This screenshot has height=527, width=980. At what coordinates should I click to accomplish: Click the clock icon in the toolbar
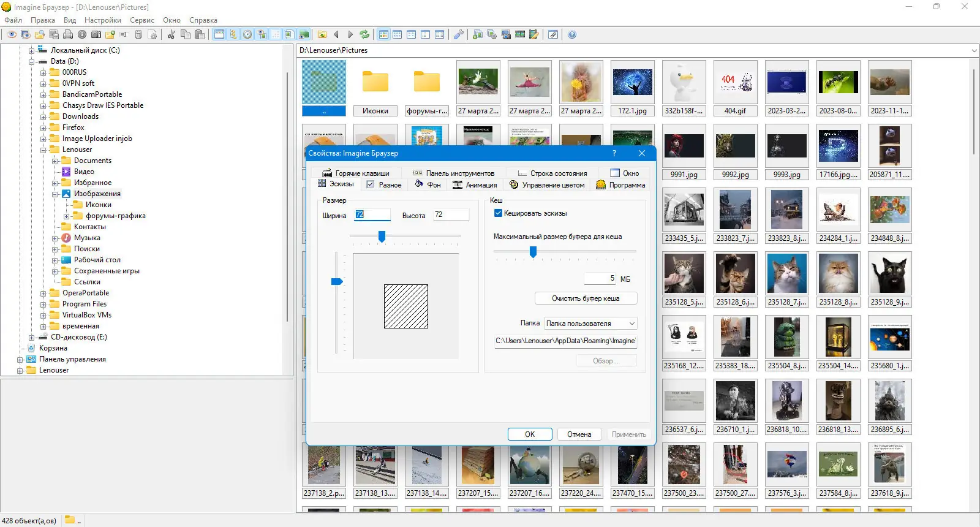[x=247, y=35]
